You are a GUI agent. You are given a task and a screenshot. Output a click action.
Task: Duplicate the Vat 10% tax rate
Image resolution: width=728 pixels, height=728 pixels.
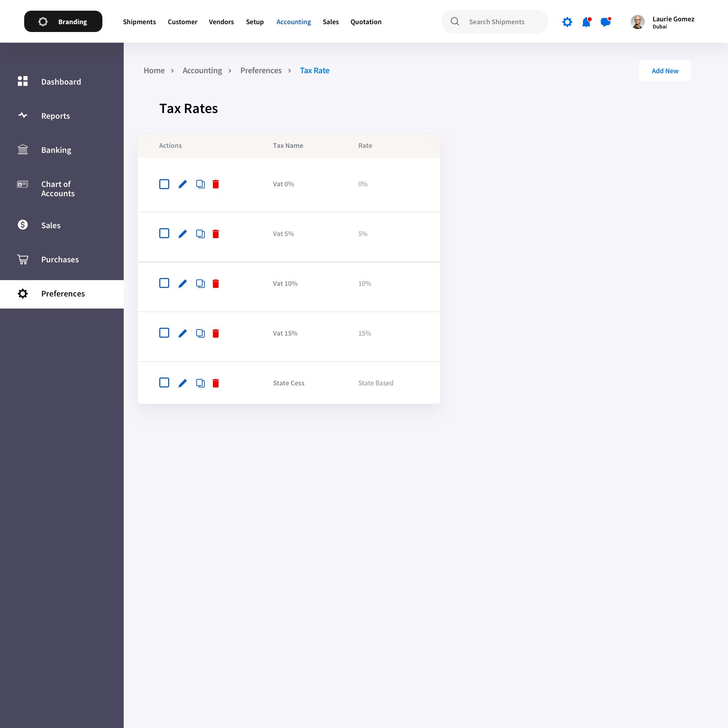coord(200,283)
